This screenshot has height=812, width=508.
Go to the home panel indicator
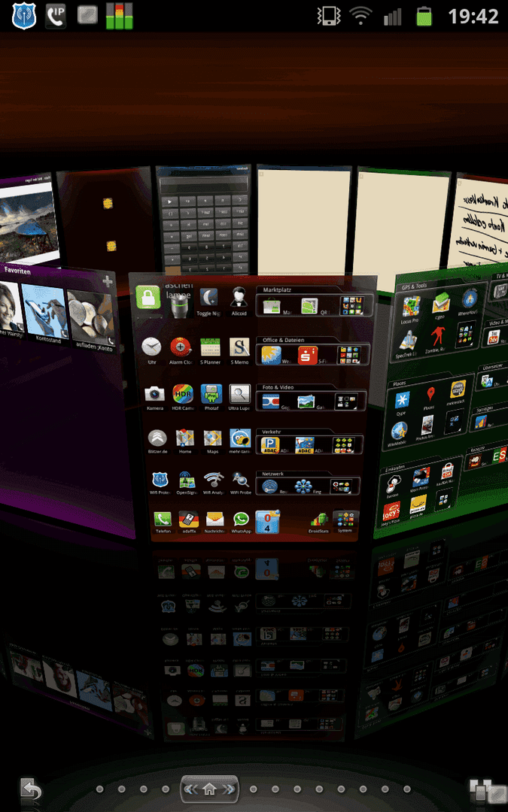[209, 789]
